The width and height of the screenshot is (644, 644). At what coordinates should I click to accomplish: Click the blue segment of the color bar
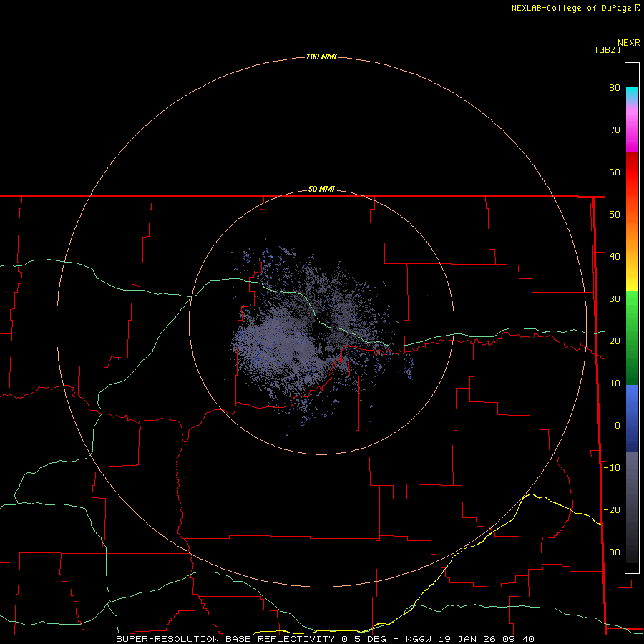[x=632, y=418]
